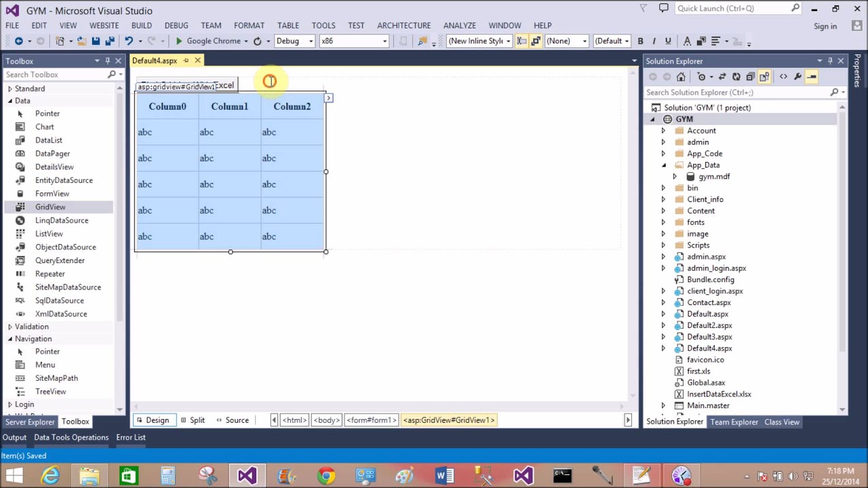The width and height of the screenshot is (868, 488).
Task: Click Solution Explorer Home icon
Action: pyautogui.click(x=681, y=77)
